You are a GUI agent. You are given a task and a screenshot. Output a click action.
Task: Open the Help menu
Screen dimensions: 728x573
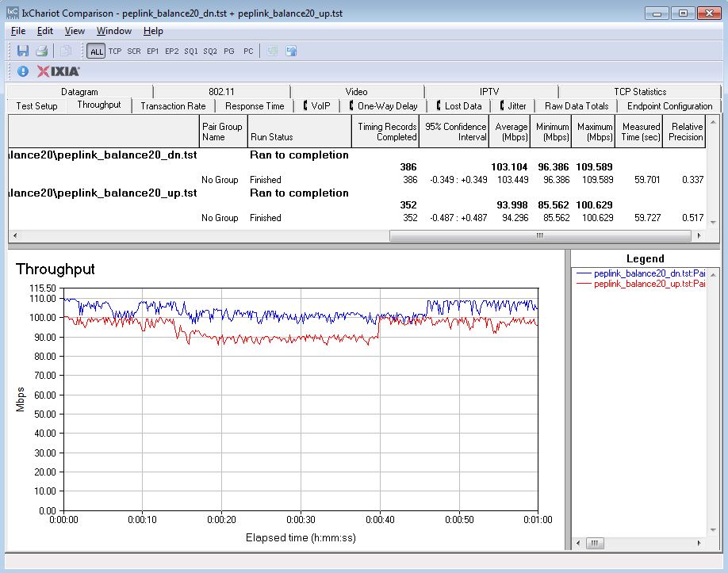(x=153, y=31)
